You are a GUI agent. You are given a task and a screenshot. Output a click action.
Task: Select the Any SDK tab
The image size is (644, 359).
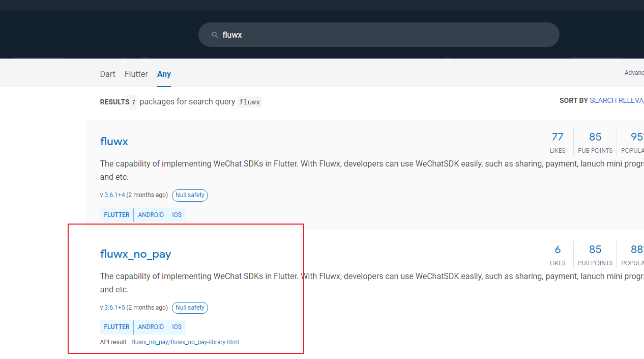click(164, 74)
